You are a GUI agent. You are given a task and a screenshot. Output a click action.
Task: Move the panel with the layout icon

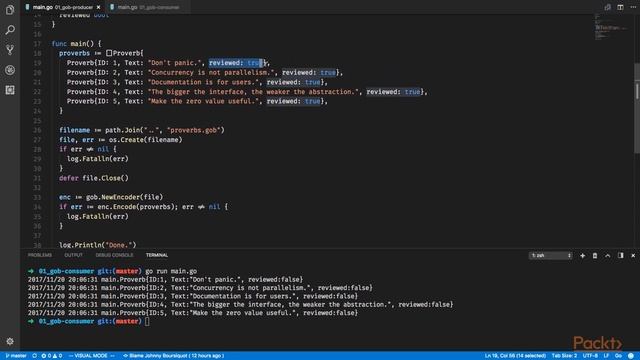620,256
